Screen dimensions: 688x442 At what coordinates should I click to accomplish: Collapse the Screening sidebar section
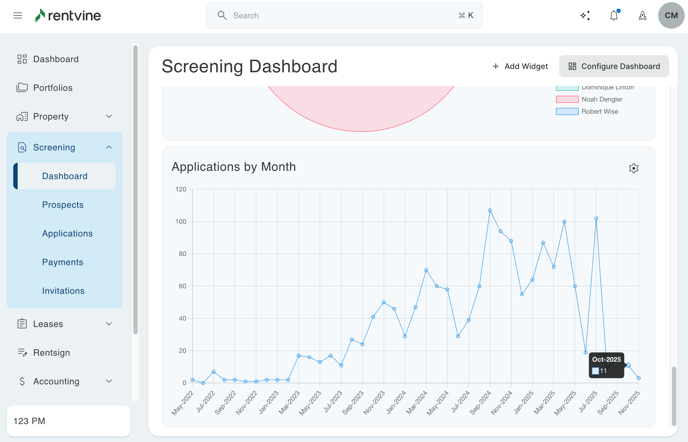pos(109,148)
